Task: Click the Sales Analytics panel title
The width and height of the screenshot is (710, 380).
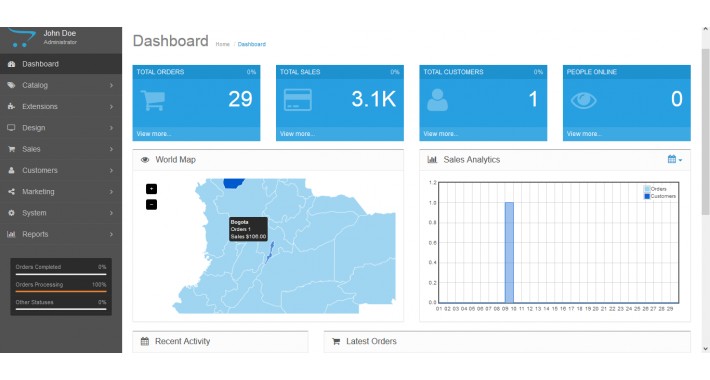Action: pyautogui.click(x=472, y=160)
